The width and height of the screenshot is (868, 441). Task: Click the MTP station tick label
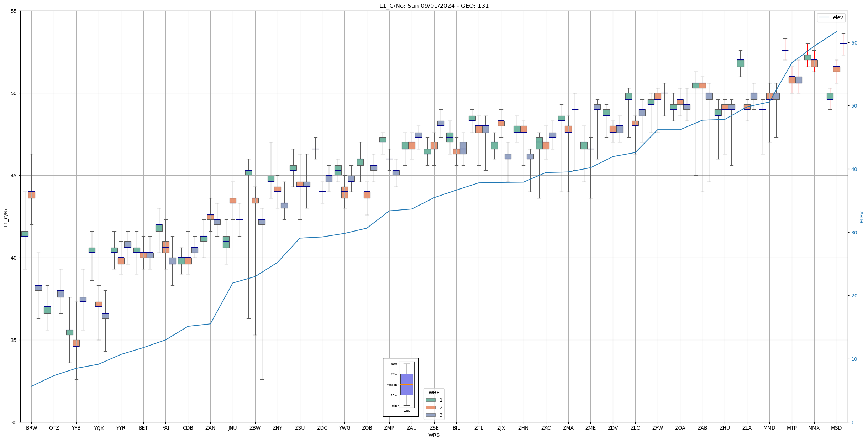pos(792,428)
